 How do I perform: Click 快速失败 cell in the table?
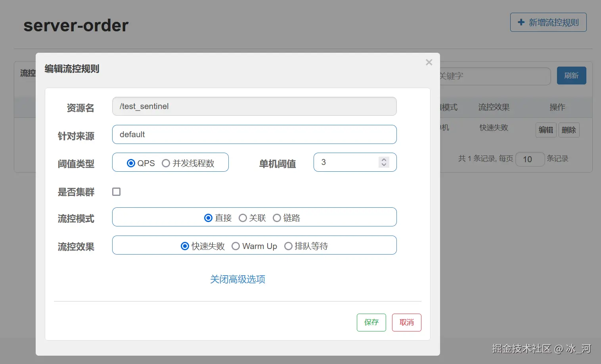[494, 128]
